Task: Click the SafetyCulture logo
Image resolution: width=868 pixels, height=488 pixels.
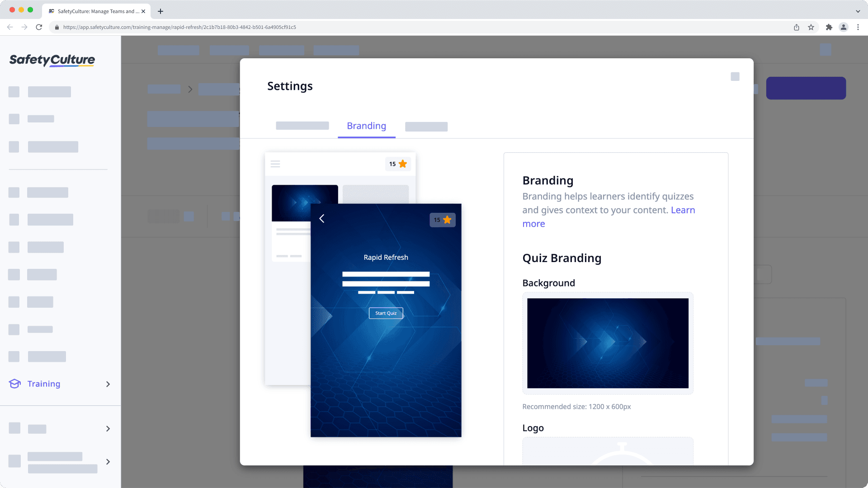Action: [52, 60]
